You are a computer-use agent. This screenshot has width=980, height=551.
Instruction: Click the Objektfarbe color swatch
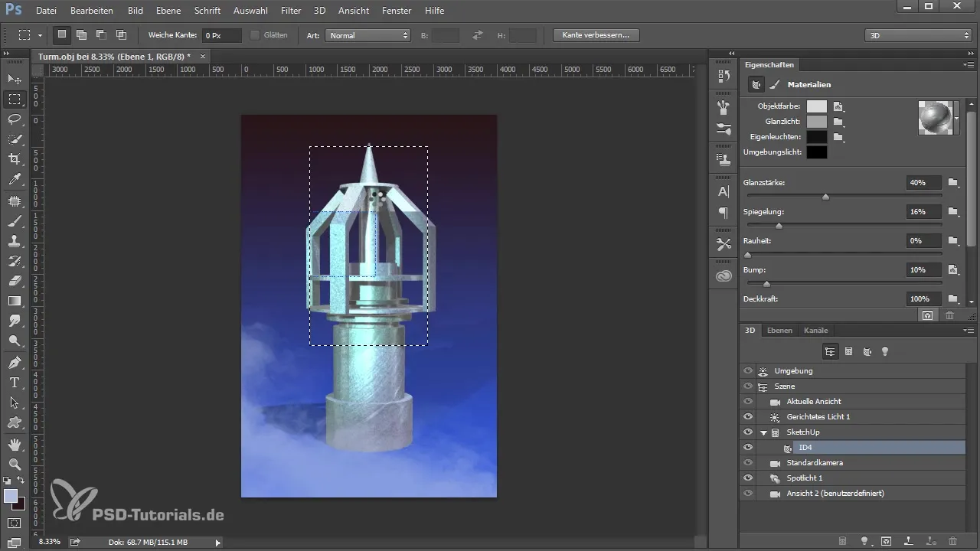click(817, 106)
